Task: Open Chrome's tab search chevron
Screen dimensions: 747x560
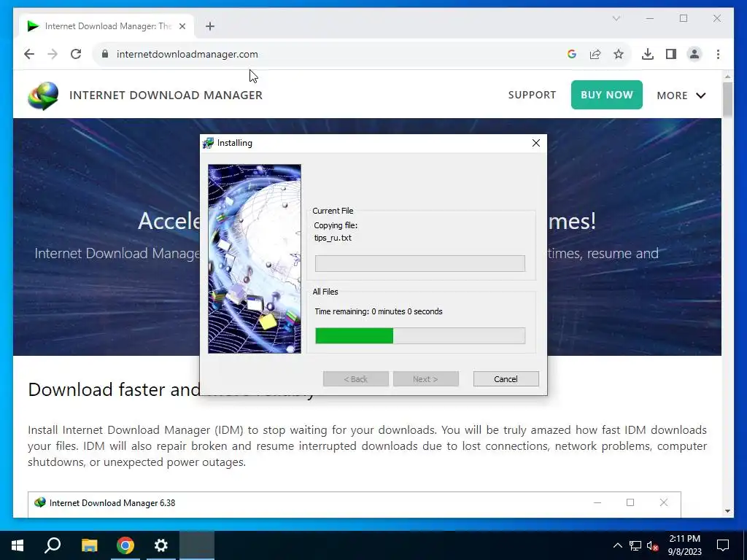Action: coord(616,18)
